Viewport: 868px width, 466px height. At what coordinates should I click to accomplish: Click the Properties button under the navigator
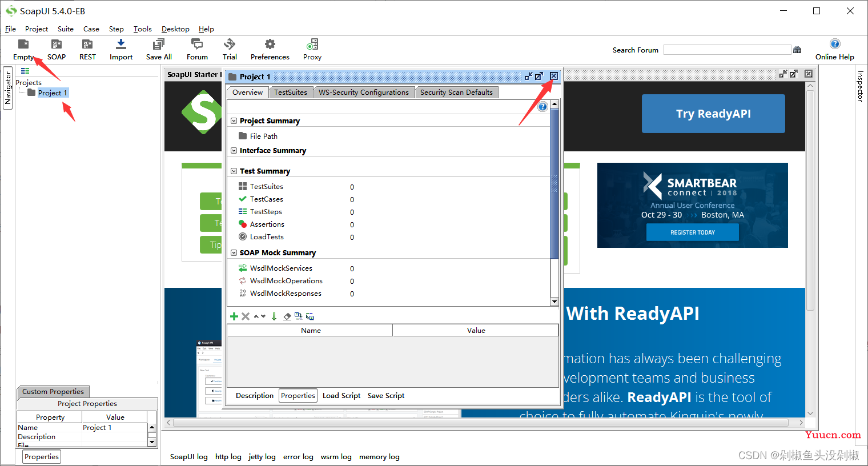[42, 457]
